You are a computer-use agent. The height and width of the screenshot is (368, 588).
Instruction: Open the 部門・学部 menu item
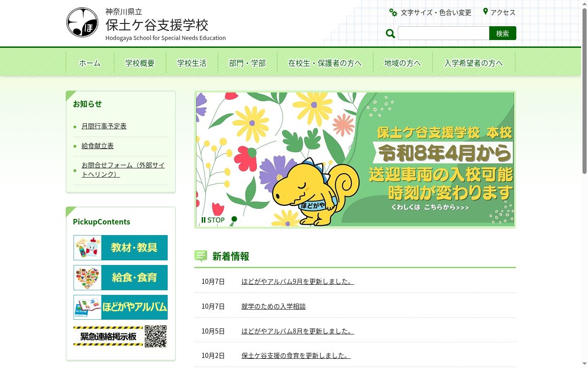click(x=248, y=63)
